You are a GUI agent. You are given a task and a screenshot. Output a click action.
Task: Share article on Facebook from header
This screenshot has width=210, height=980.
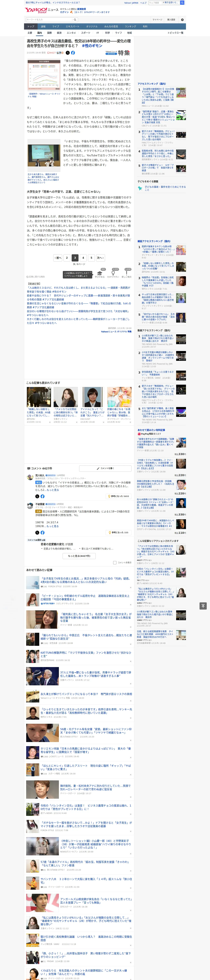tap(73, 53)
